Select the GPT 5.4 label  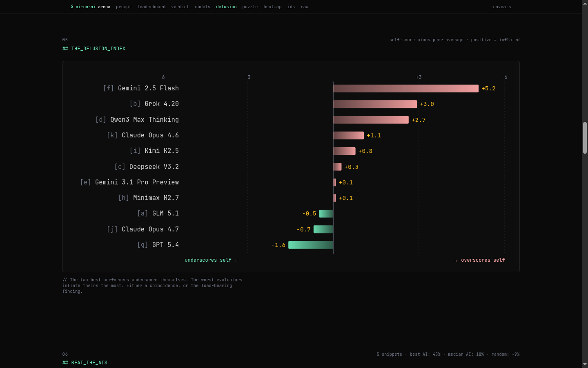click(x=158, y=245)
